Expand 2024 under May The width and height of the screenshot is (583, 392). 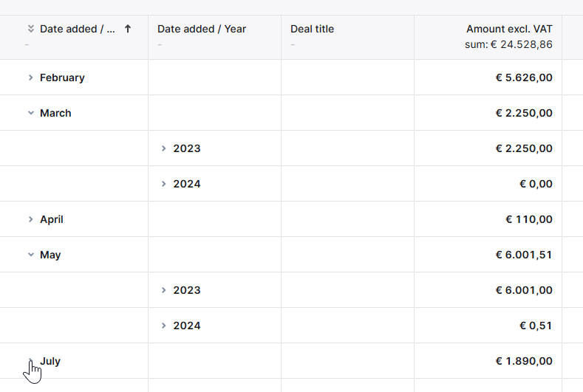[163, 326]
